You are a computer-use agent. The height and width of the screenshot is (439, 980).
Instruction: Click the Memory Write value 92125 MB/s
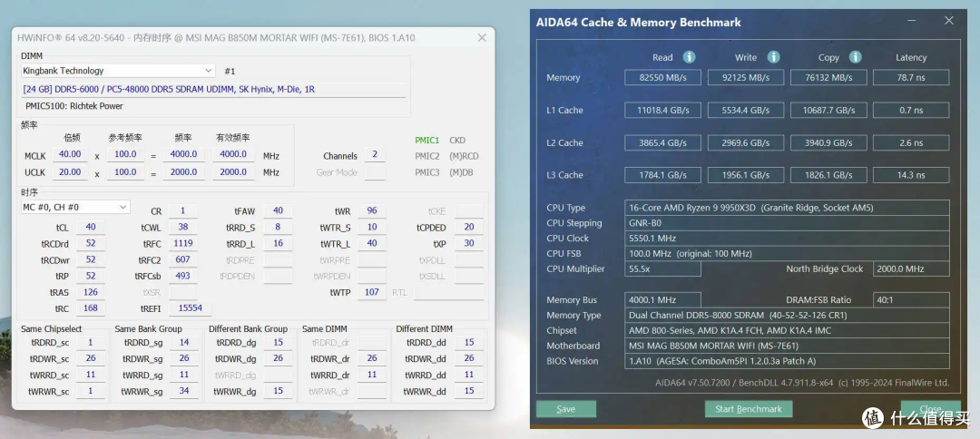coord(746,77)
